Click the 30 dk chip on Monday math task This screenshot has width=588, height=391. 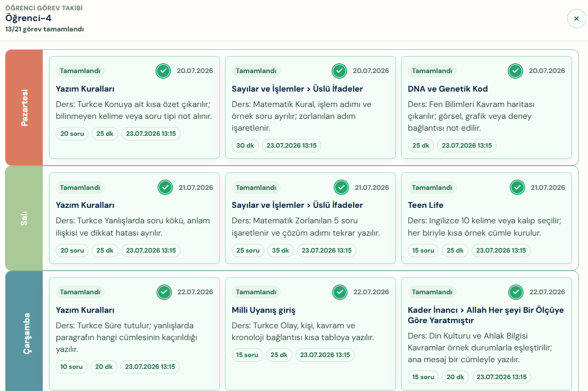245,146
